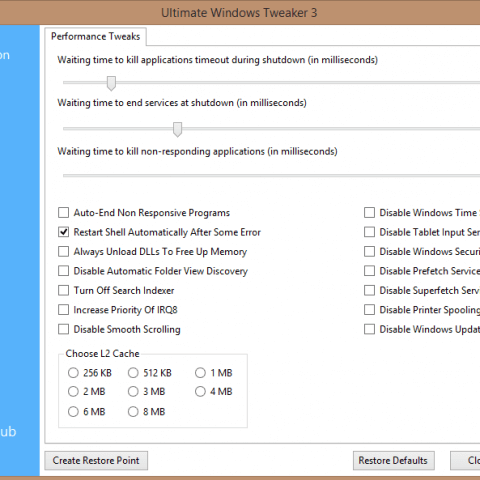480x480 pixels.
Task: Click the Choose L2 Cache group label
Action: (102, 353)
